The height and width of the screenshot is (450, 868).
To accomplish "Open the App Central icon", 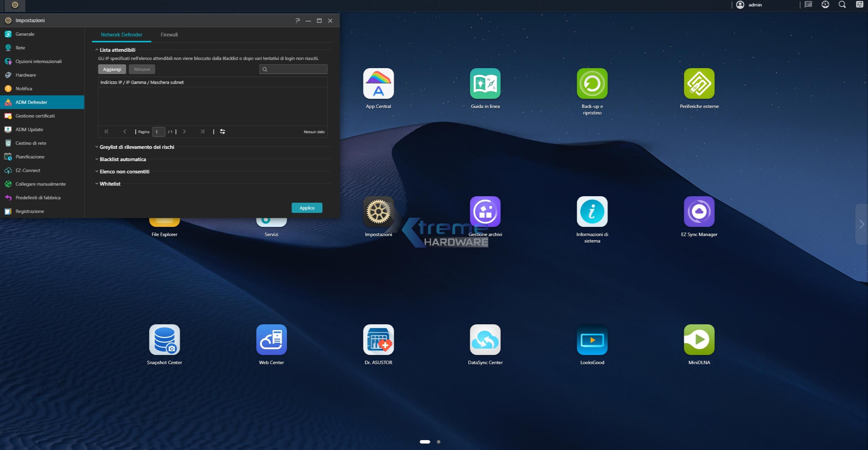I will (378, 84).
